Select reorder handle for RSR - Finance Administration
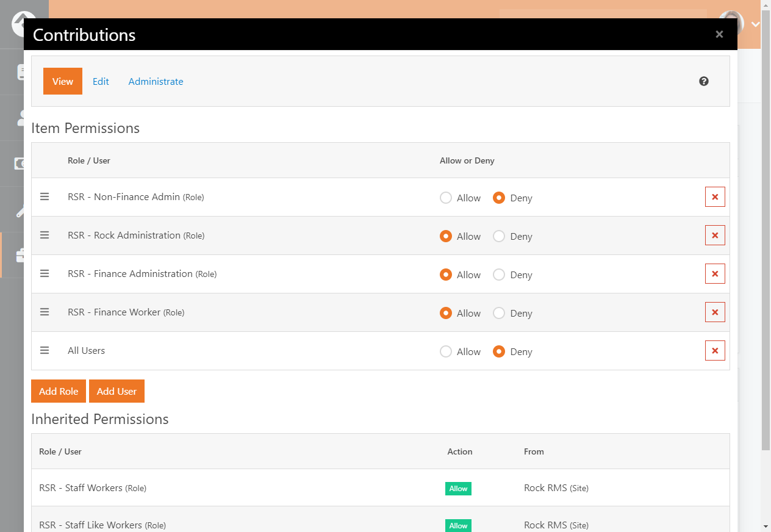 pos(45,273)
